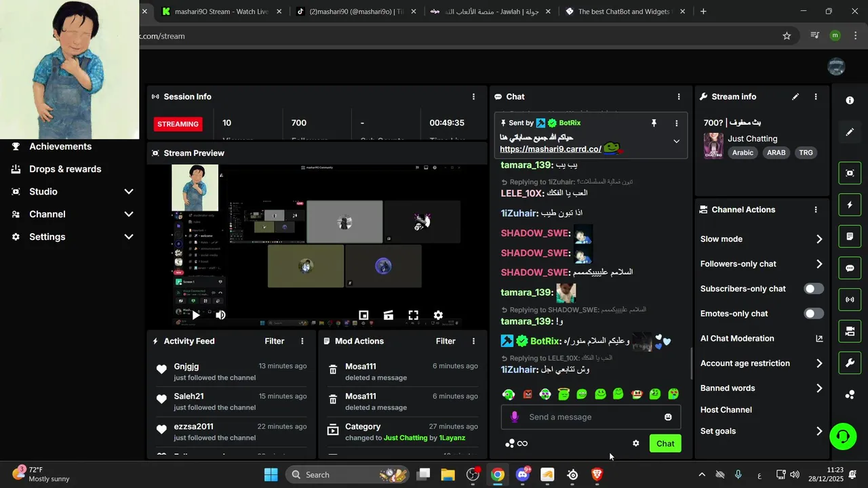Open the Windows Start menu
The height and width of the screenshot is (488, 868).
[271, 474]
